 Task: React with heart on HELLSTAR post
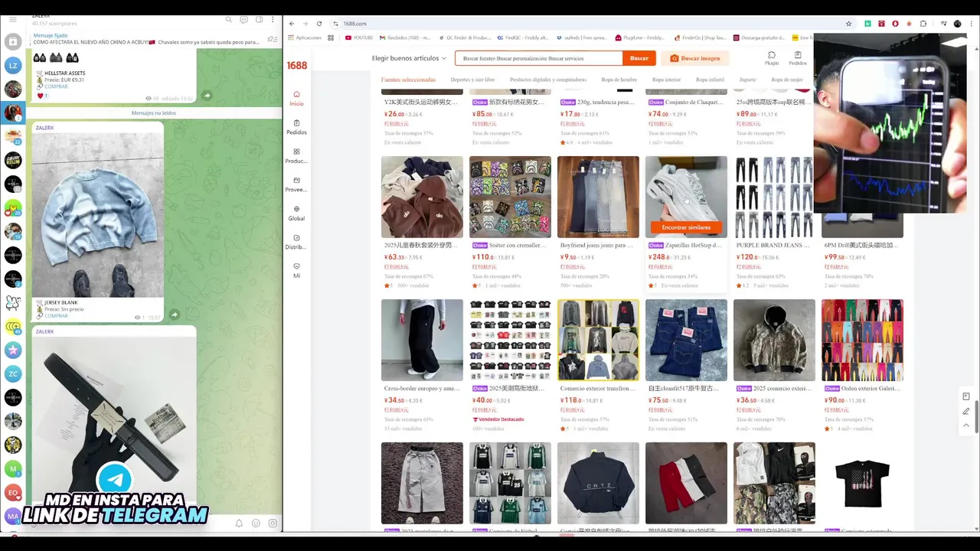point(42,96)
